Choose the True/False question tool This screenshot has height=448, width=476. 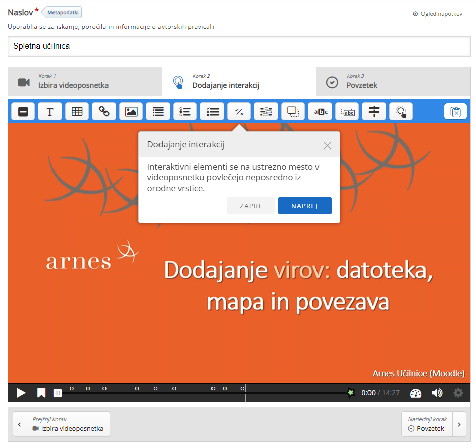click(239, 112)
